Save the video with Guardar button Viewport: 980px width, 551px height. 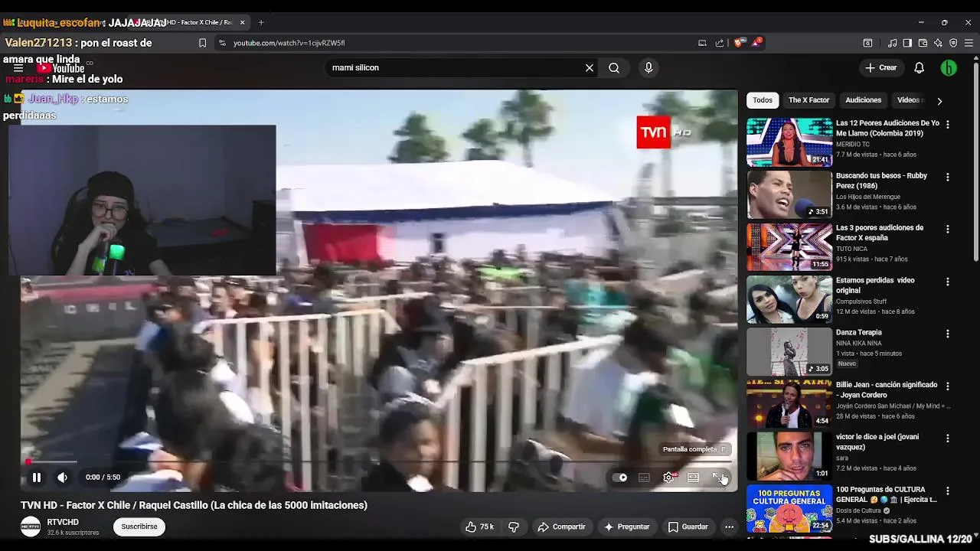point(688,527)
